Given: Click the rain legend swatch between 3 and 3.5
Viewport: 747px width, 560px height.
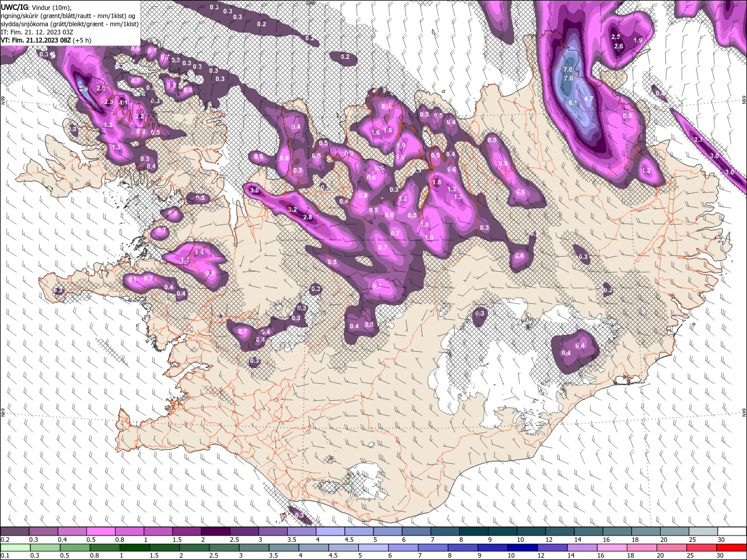Looking at the screenshot, I should [x=254, y=547].
